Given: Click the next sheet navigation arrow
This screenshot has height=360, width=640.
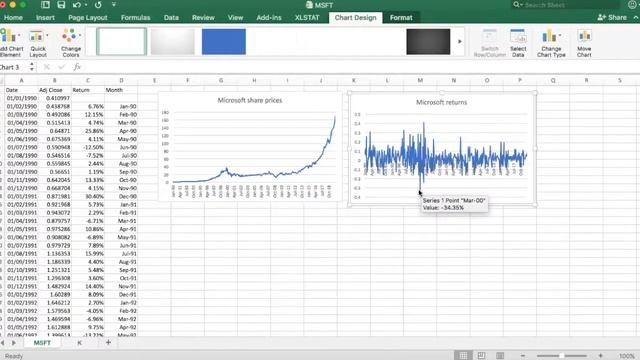Looking at the screenshot, I should point(14,343).
